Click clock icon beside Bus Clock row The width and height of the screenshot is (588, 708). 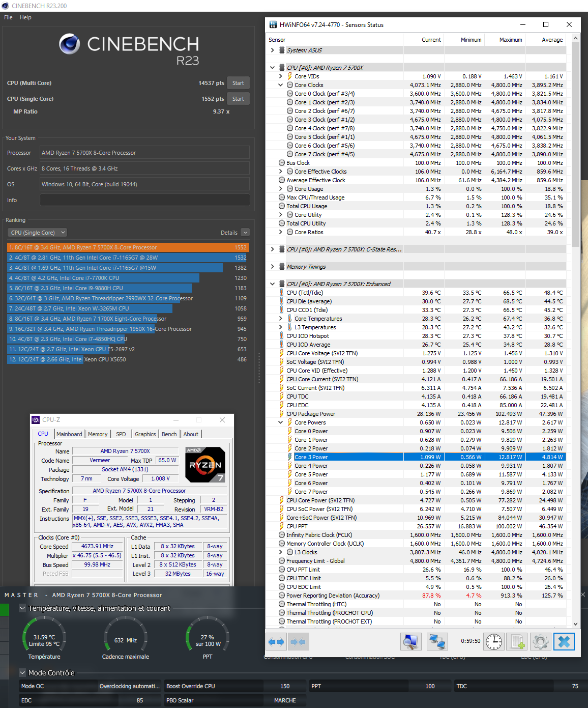click(x=282, y=163)
